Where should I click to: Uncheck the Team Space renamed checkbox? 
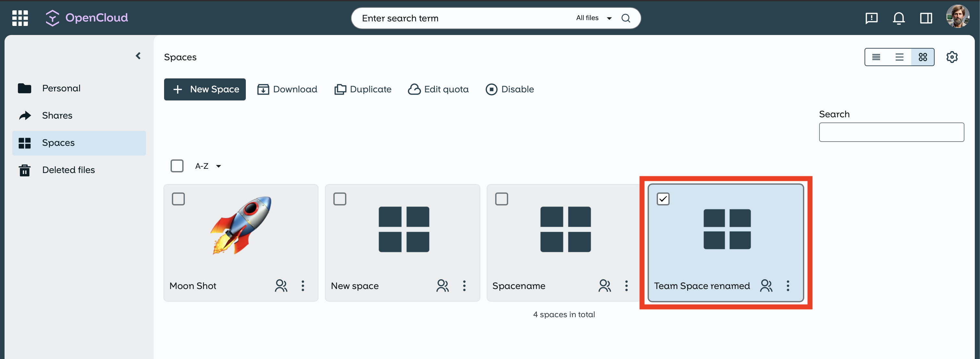(x=663, y=199)
